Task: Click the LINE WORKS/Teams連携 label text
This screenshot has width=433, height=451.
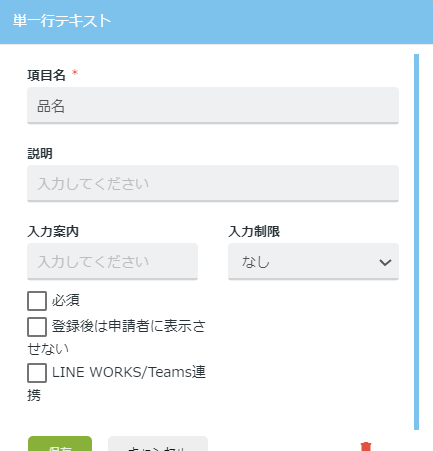Action: (x=116, y=383)
